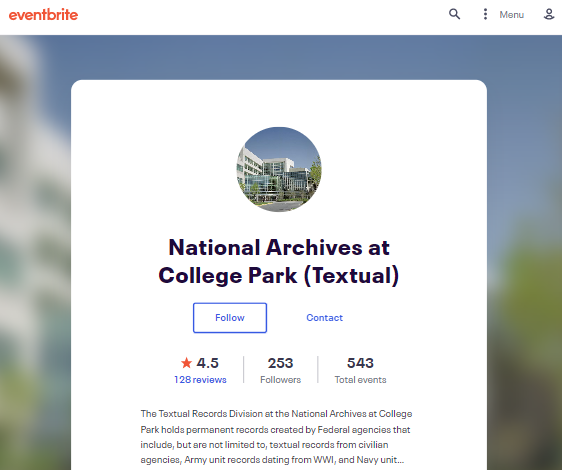The image size is (562, 470).
Task: Click the Total events label
Action: [x=360, y=380]
